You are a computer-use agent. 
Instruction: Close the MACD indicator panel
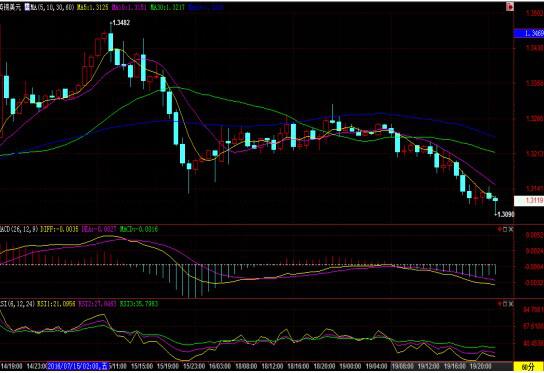[511, 229]
